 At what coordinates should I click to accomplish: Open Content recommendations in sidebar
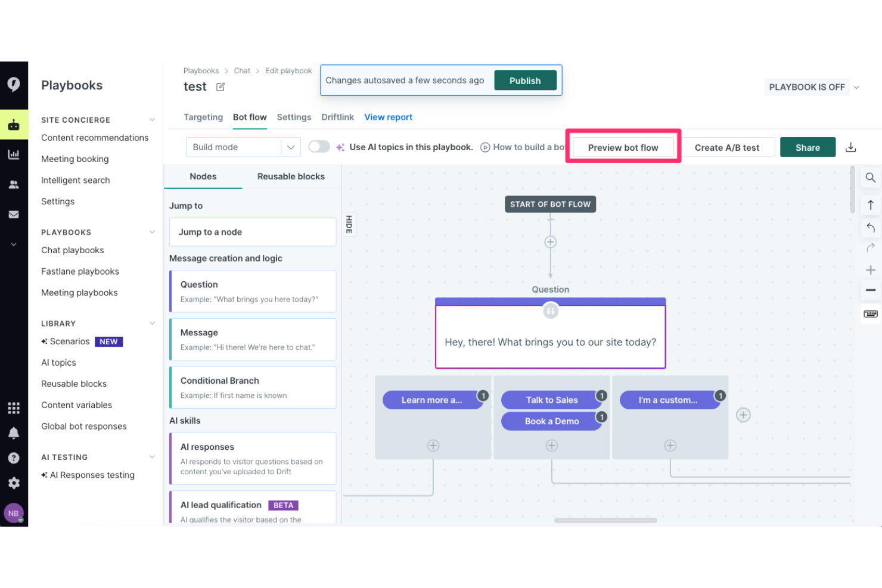click(95, 138)
